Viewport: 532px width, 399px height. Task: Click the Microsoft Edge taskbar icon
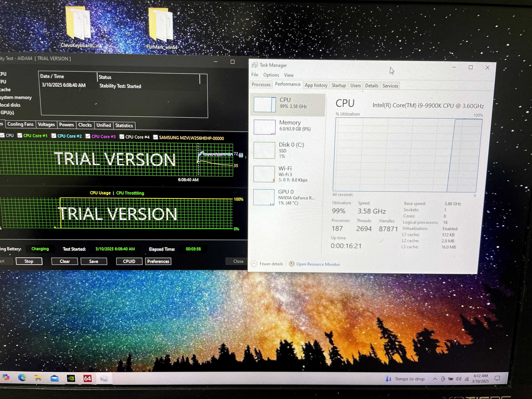(x=22, y=378)
